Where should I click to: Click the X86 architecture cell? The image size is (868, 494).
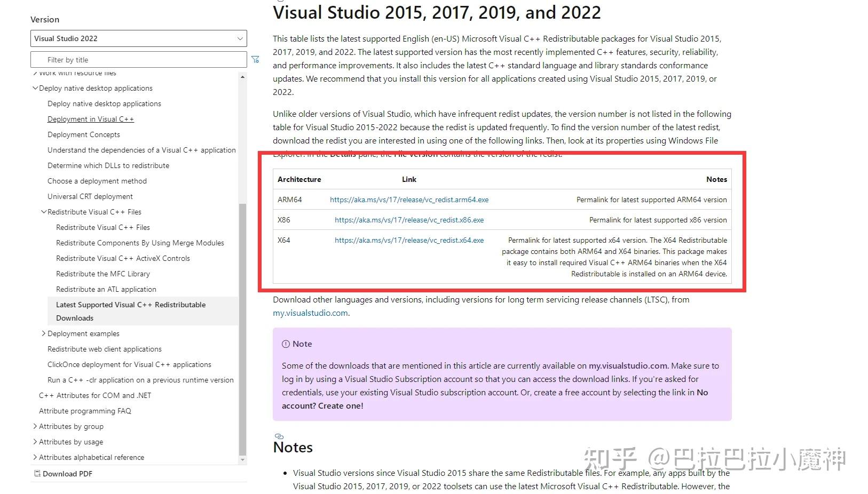click(x=284, y=220)
